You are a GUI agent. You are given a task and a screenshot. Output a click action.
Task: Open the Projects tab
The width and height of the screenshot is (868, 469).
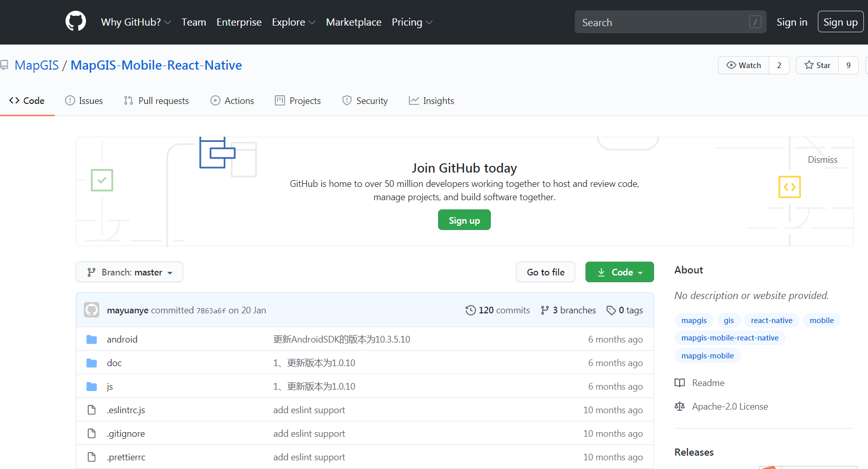(x=298, y=101)
